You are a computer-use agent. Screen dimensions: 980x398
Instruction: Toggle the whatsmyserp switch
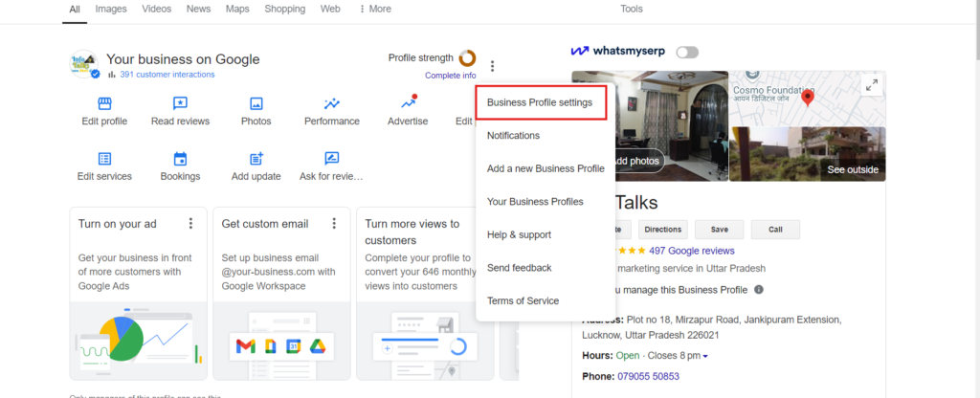[687, 52]
